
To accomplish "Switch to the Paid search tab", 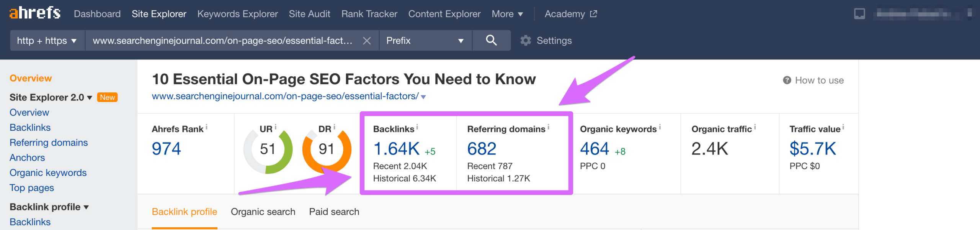I will pyautogui.click(x=334, y=212).
